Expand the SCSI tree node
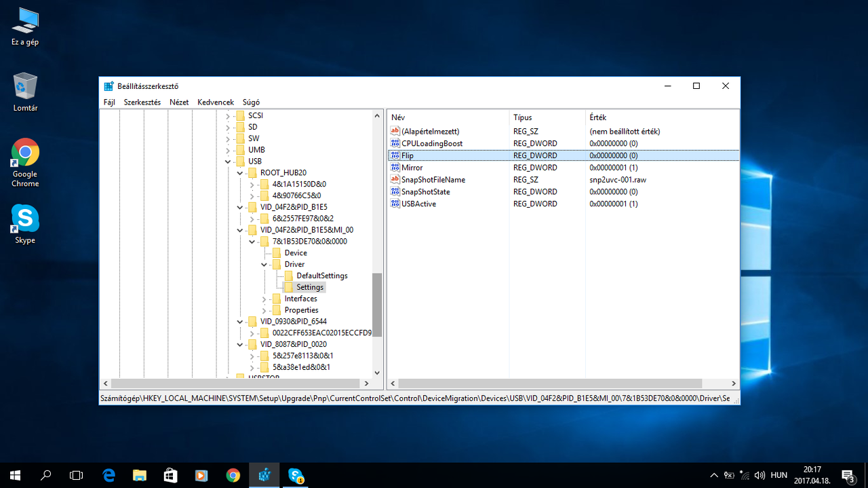Image resolution: width=868 pixels, height=488 pixels. point(229,116)
